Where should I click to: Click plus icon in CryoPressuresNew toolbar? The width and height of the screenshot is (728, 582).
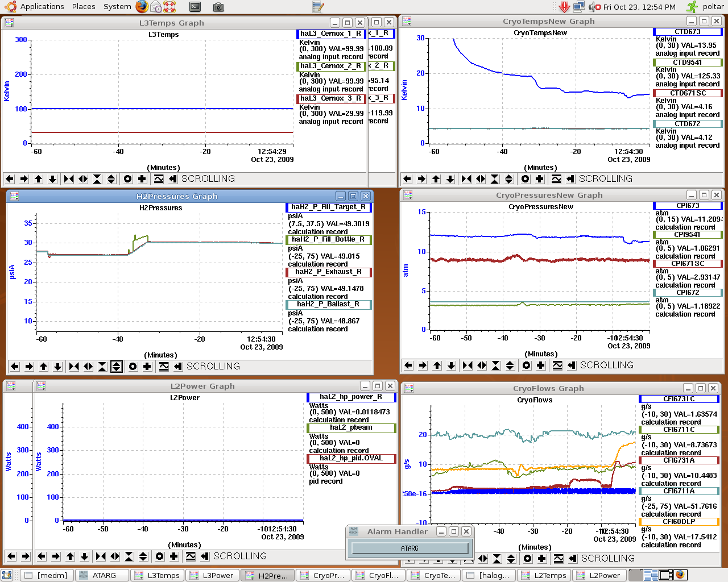540,365
